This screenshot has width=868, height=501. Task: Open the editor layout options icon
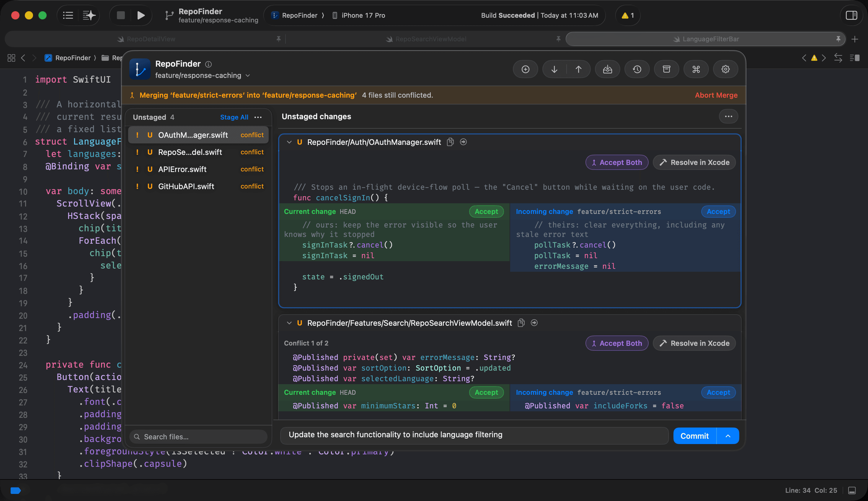[x=855, y=58]
